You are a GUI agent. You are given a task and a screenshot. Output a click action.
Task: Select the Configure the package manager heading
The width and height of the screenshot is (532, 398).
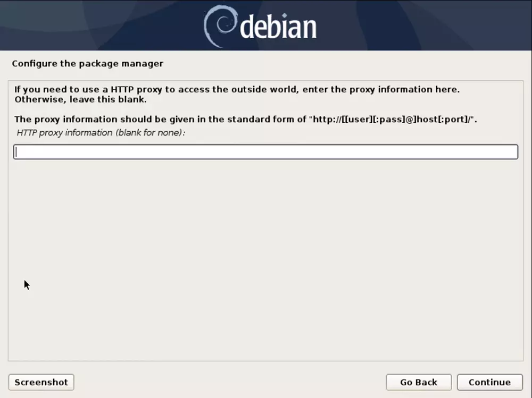click(88, 64)
